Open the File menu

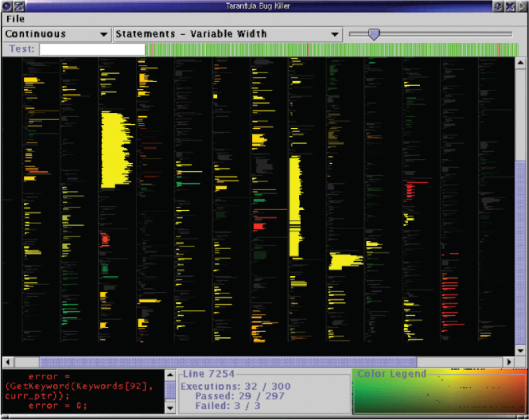point(15,19)
